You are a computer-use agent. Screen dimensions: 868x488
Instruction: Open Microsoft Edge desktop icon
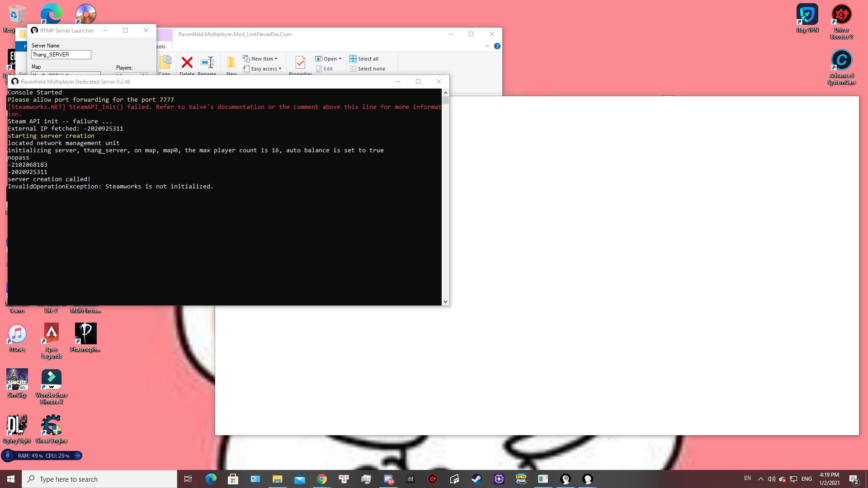pyautogui.click(x=51, y=14)
